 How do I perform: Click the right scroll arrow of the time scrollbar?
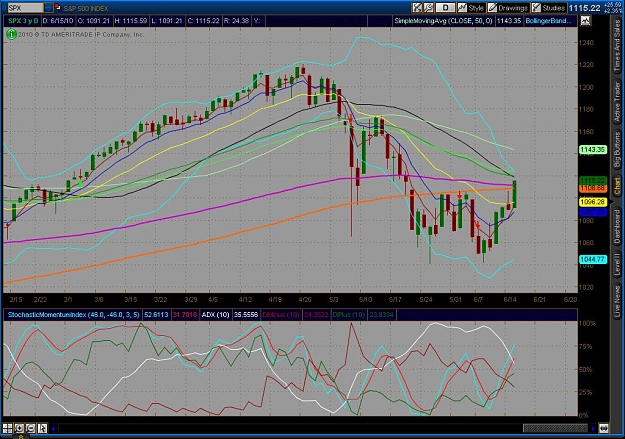tap(593, 429)
